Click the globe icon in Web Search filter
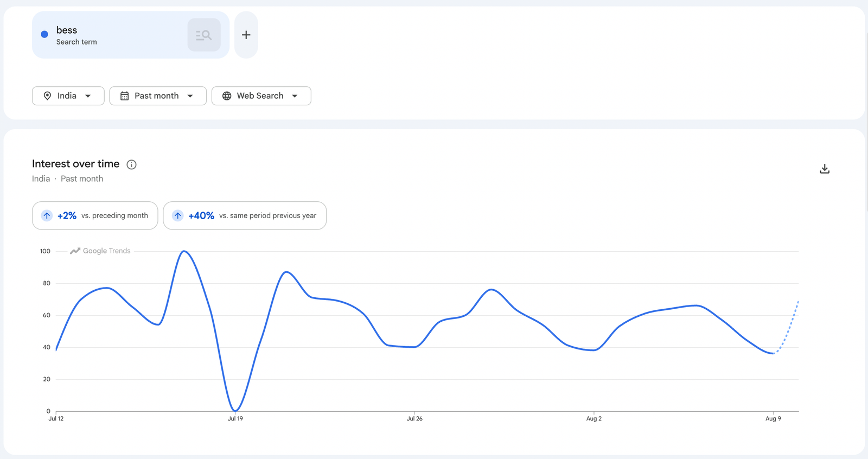Viewport: 868px width, 459px height. (227, 96)
